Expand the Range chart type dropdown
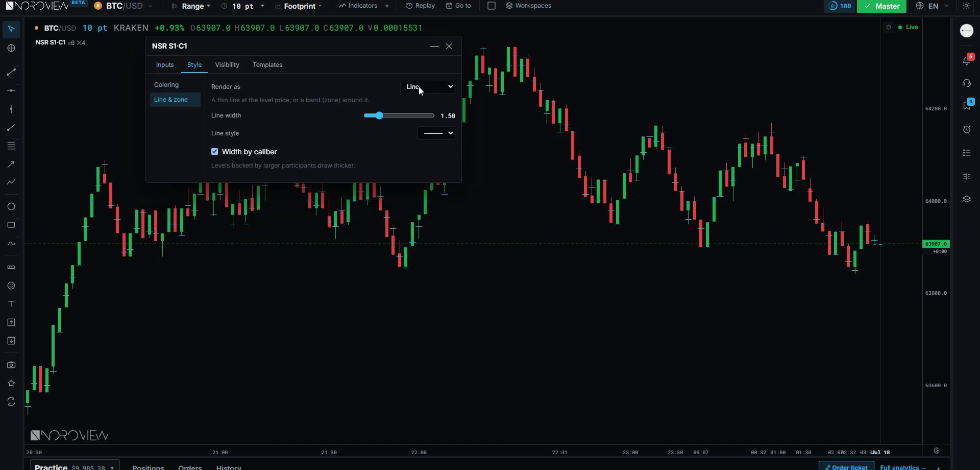 pos(191,6)
